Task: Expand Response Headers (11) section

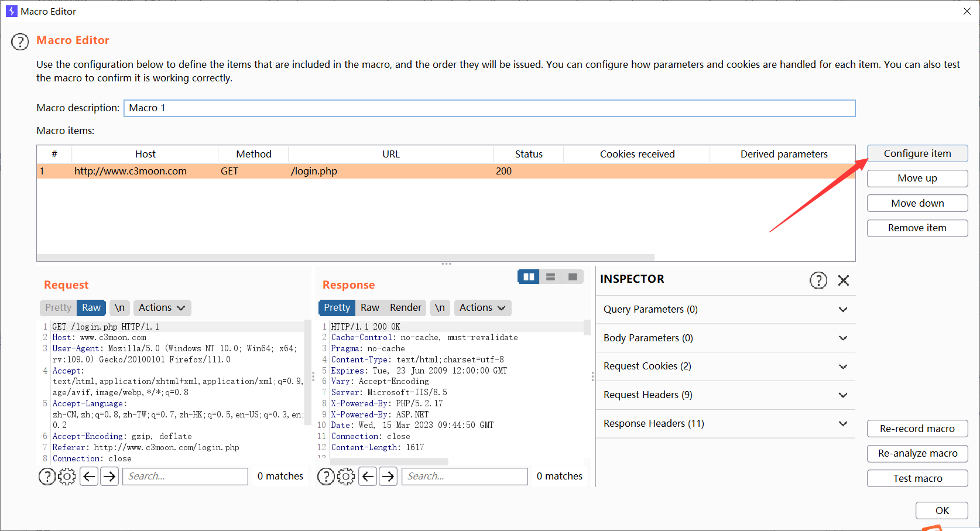Action: [x=725, y=424]
